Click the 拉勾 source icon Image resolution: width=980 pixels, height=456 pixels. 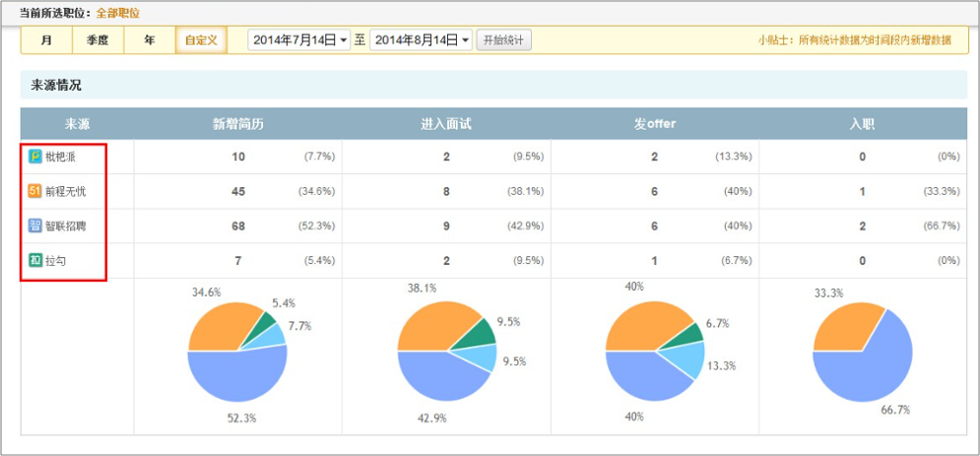pos(34,260)
